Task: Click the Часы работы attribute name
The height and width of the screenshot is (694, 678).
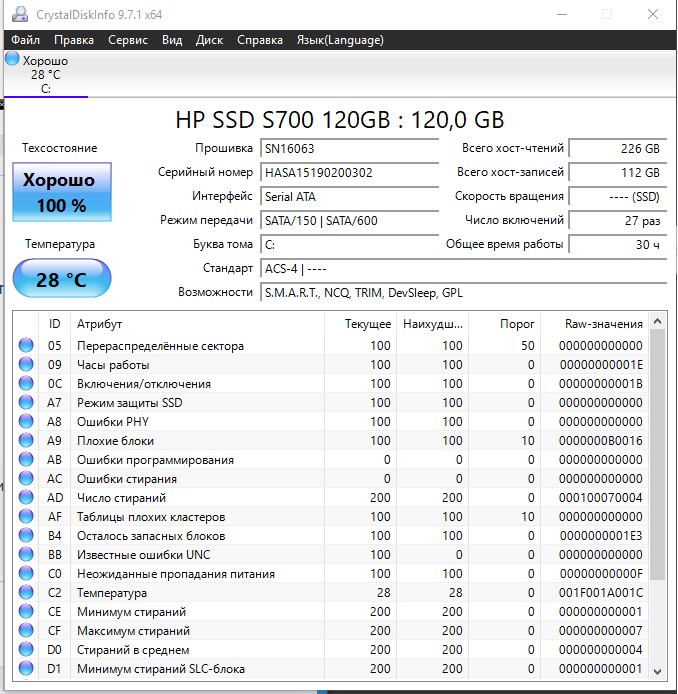Action: pos(113,365)
